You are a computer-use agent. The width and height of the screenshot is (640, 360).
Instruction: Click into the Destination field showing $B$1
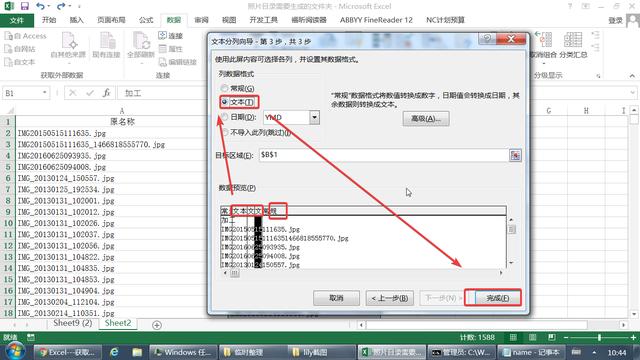pos(383,155)
